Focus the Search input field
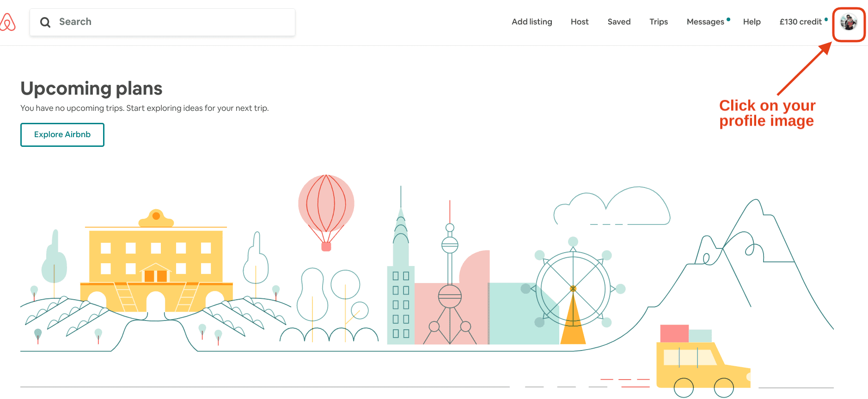868x399 pixels. (163, 22)
